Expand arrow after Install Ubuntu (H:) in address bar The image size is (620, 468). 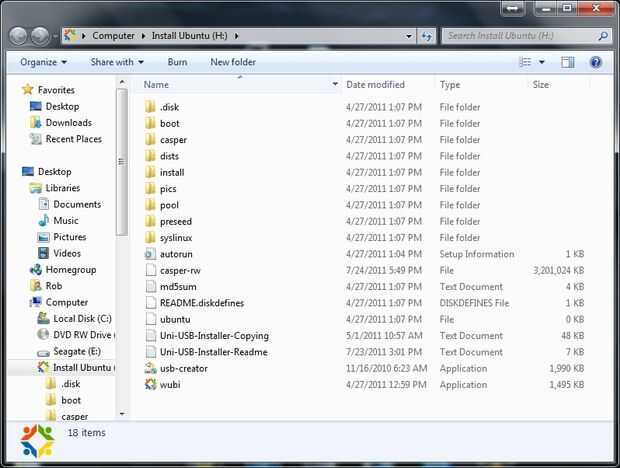[x=236, y=36]
